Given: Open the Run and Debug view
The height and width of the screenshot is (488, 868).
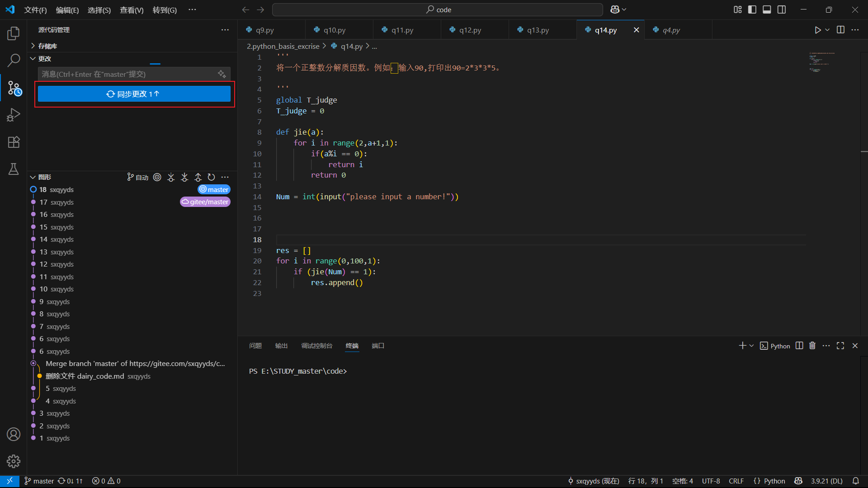Looking at the screenshot, I should [x=14, y=115].
